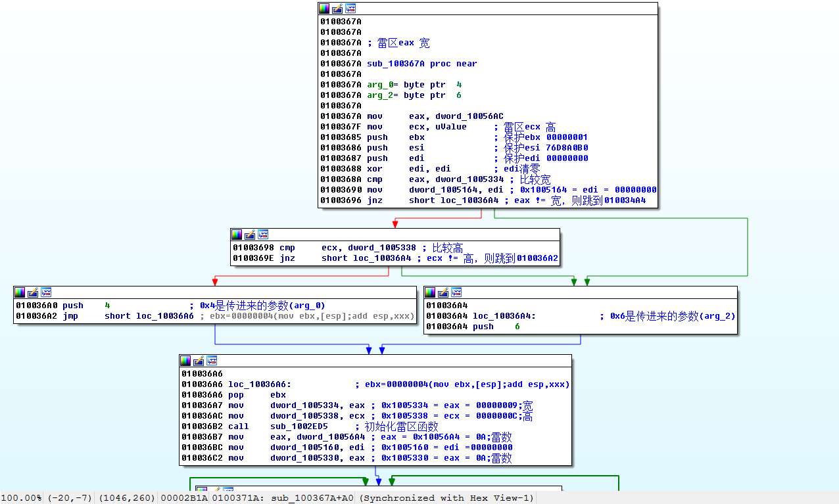Click 'jnz short loc_10036A4' at 01003696
This screenshot has width=839, height=504.
433,200
